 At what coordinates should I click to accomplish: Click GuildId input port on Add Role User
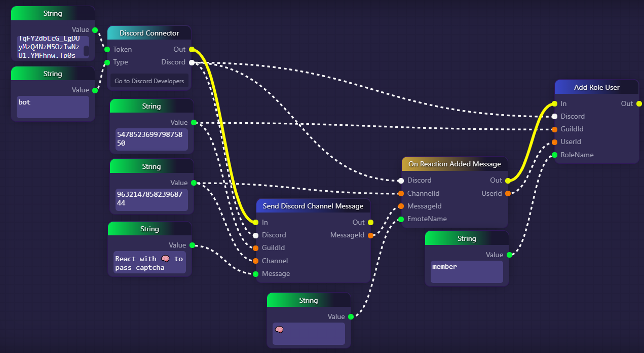click(x=555, y=129)
